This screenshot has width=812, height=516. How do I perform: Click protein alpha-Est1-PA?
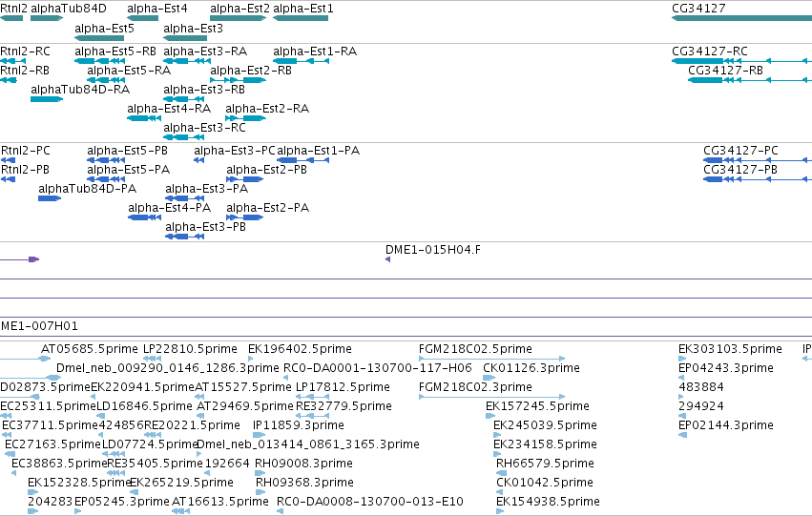click(319, 151)
